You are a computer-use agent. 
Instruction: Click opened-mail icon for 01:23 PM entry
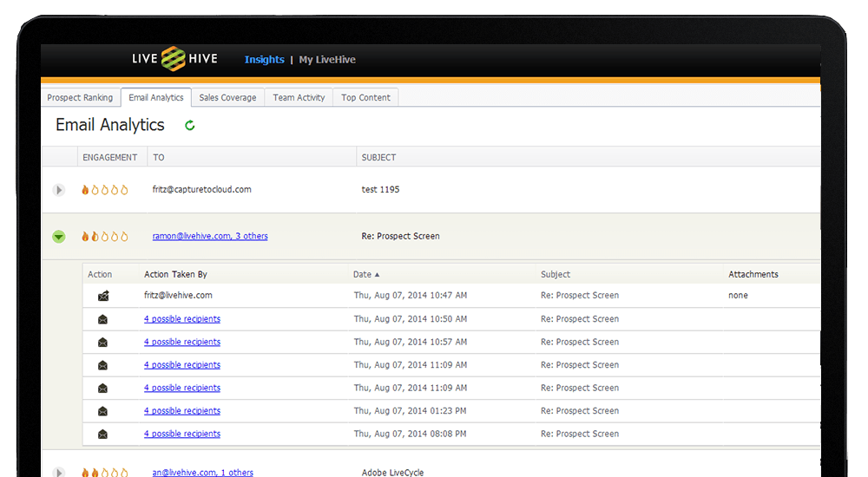click(x=102, y=411)
